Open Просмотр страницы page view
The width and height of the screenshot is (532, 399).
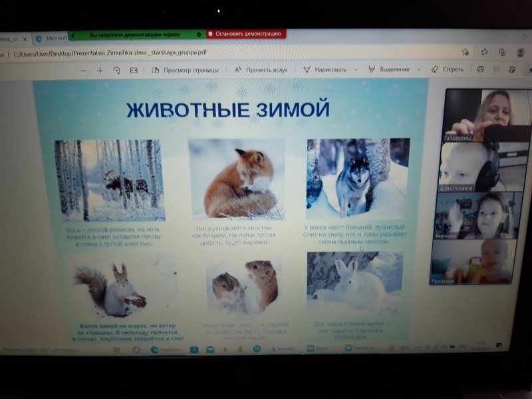click(186, 70)
